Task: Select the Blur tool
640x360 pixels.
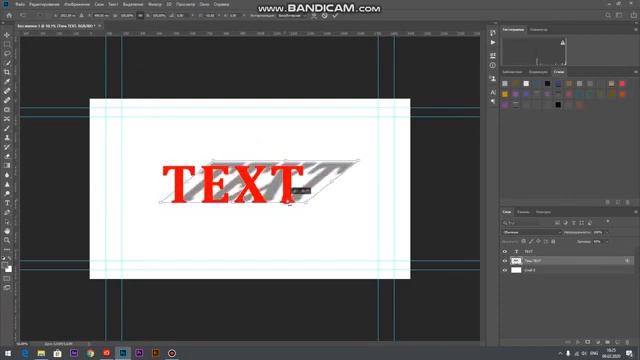Action: 7,175
